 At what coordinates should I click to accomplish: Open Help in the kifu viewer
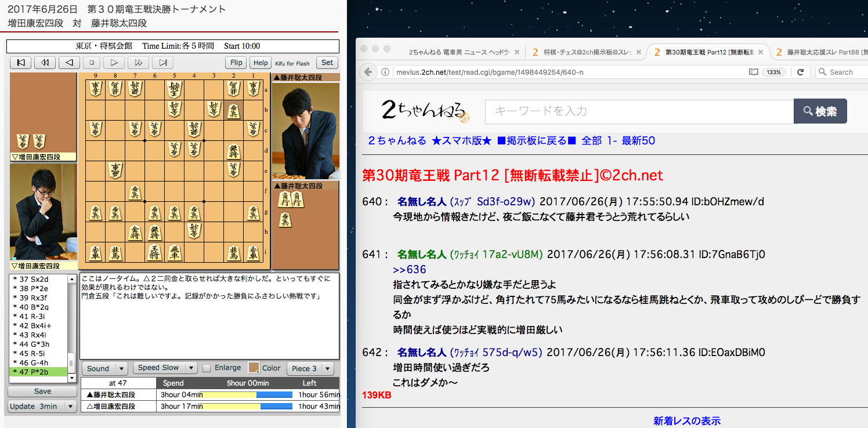261,63
